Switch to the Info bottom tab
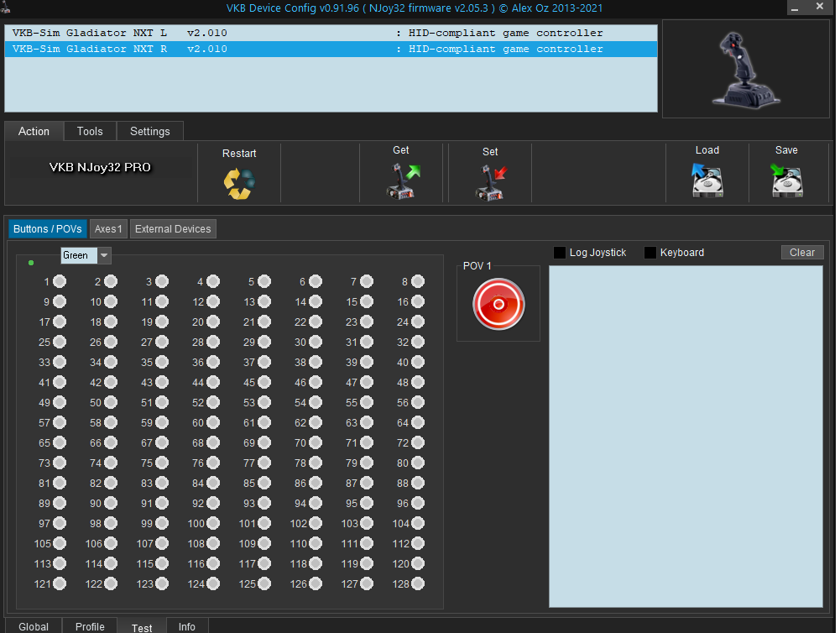The height and width of the screenshot is (633, 840). [x=187, y=626]
